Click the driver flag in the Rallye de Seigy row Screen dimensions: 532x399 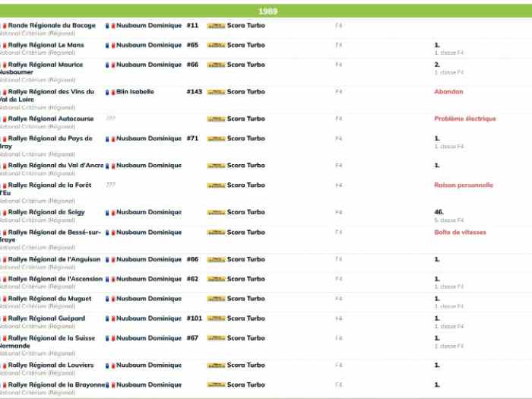click(x=110, y=213)
